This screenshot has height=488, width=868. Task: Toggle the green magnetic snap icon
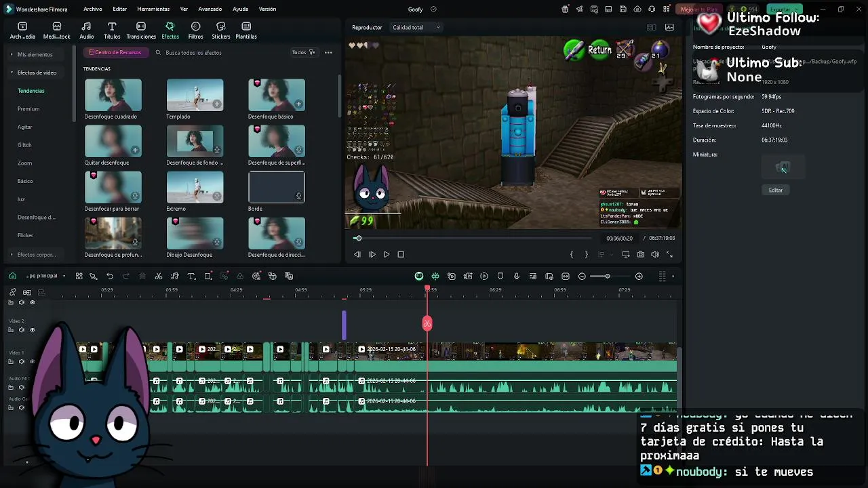pos(435,276)
